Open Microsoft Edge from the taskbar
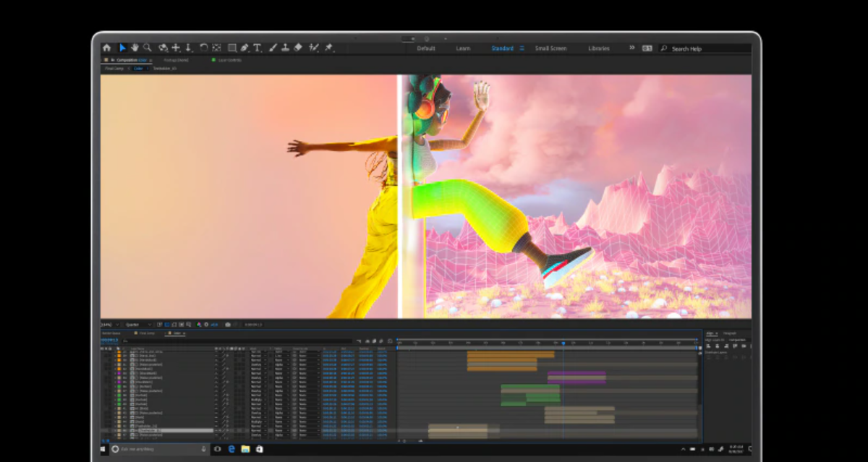The height and width of the screenshot is (462, 868). pyautogui.click(x=231, y=449)
